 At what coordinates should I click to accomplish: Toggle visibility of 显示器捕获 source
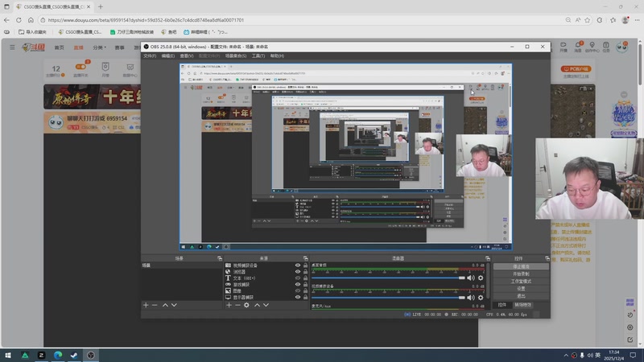click(298, 297)
